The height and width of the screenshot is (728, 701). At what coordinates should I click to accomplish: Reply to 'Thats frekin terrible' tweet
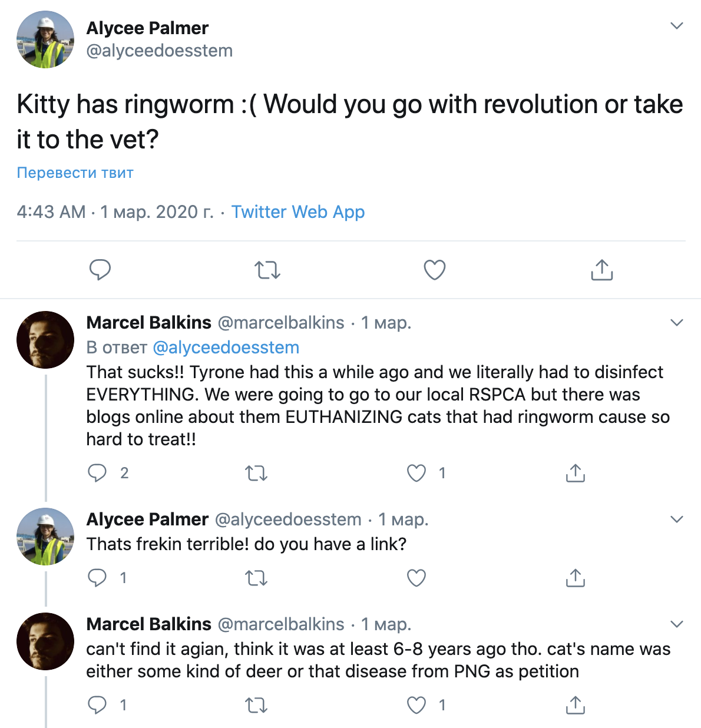pos(97,578)
